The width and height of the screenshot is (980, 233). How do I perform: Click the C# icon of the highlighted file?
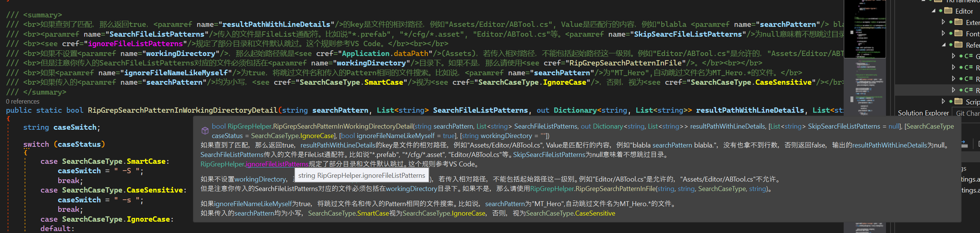(969, 90)
